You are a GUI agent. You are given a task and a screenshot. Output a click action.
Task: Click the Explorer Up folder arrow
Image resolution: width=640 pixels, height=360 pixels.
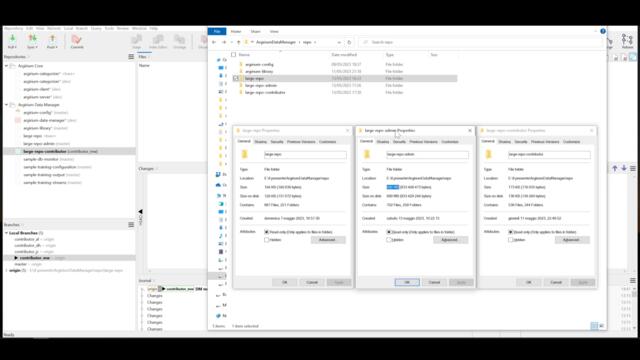tap(239, 42)
